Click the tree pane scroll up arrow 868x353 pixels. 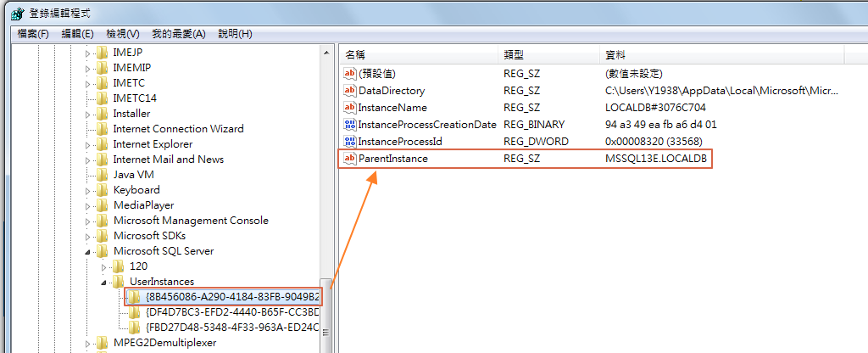pos(327,53)
